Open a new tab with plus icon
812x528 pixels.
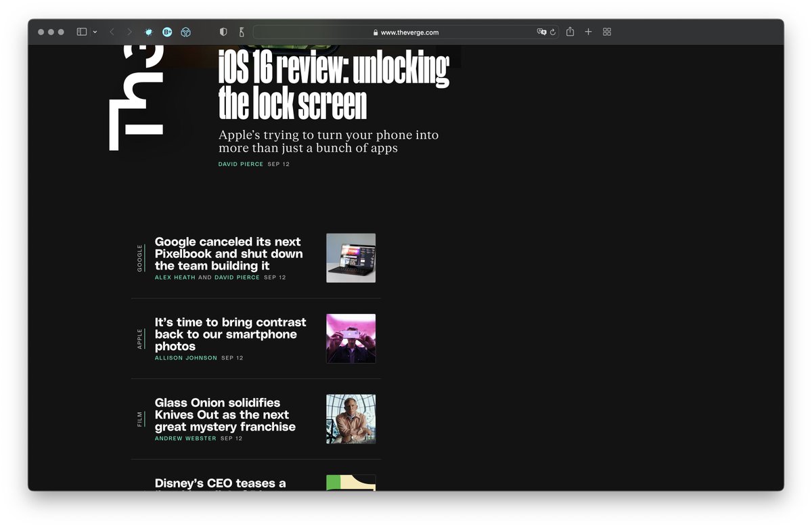[588, 32]
